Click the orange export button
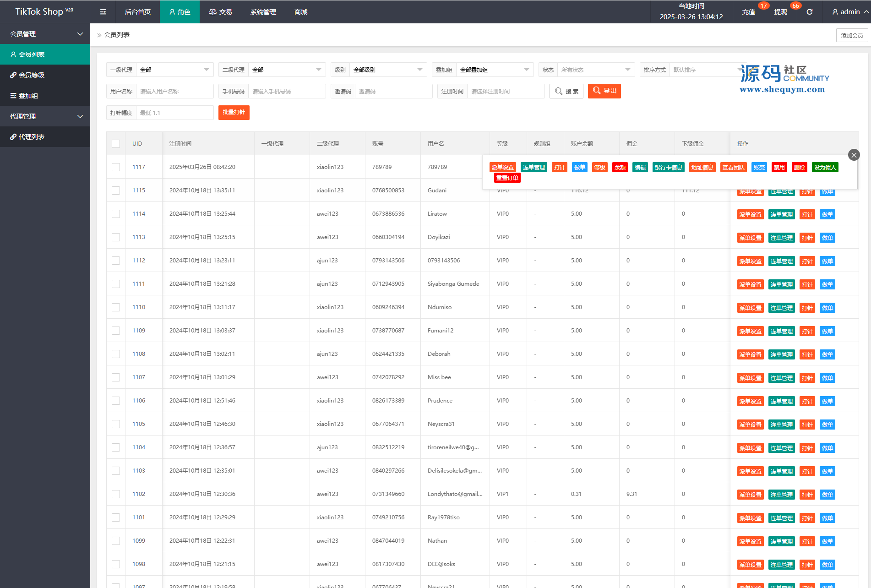Viewport: 871px width, 588px height. (x=604, y=91)
